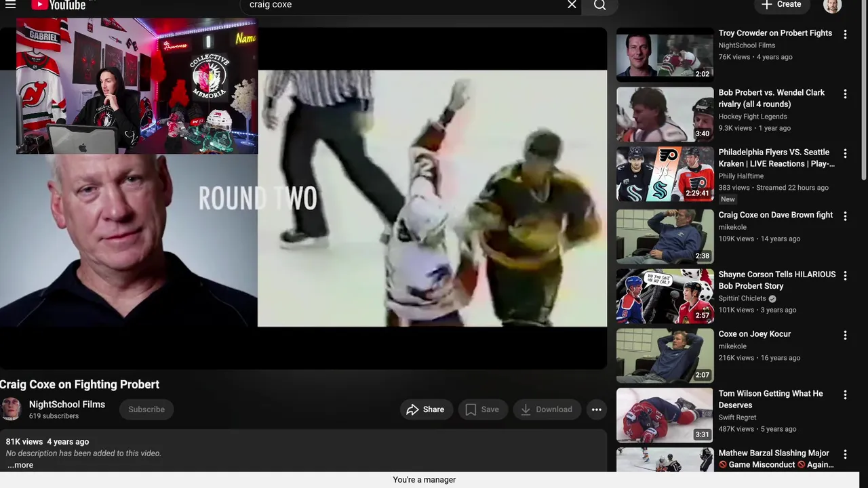Open Troy Crowder on Probert Fights thumbnail
Screen dimensions: 868x488
[665, 54]
